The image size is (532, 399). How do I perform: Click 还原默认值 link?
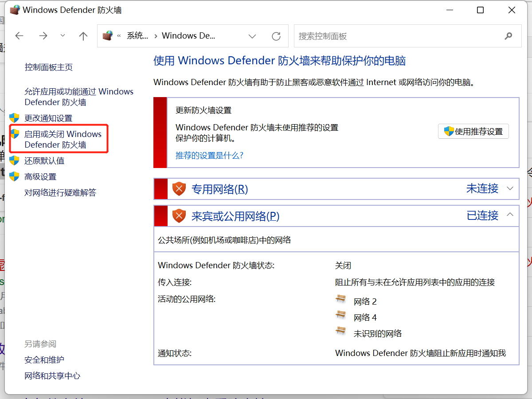click(44, 161)
